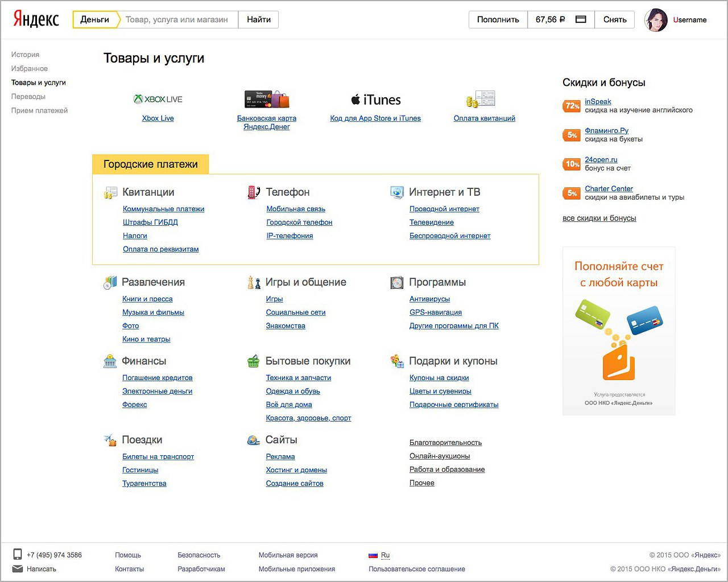Open the inSpeak discount link
Viewport: 728px width, 582px height.
click(598, 102)
